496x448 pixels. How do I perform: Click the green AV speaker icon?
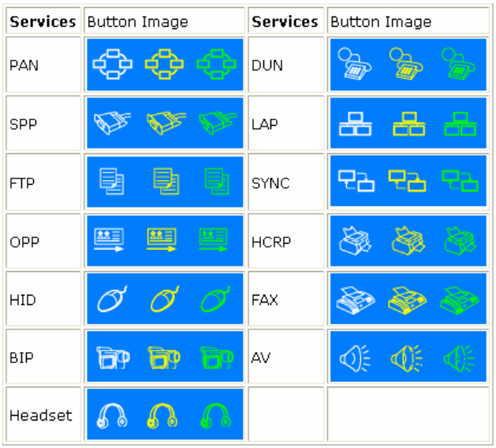tap(457, 358)
